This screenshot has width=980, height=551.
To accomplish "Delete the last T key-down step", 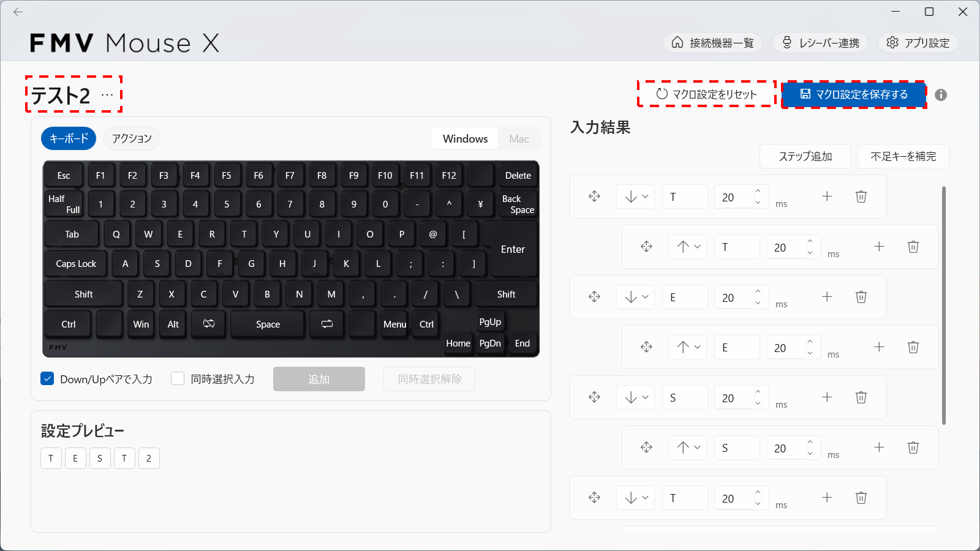I will tap(861, 498).
